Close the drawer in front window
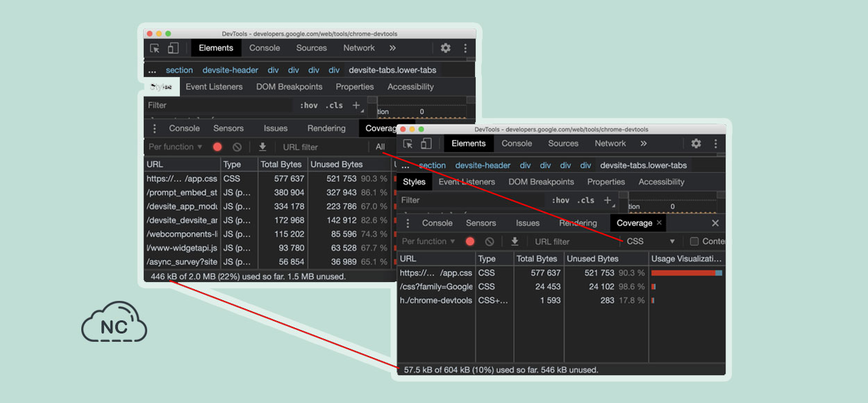The image size is (868, 403). (715, 223)
